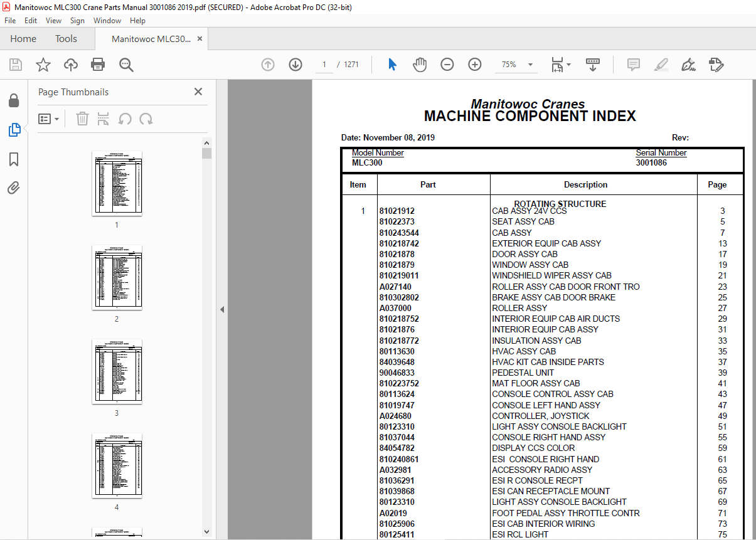Image resolution: width=756 pixels, height=540 pixels.
Task: Zoom in with the plus icon
Action: pyautogui.click(x=475, y=65)
